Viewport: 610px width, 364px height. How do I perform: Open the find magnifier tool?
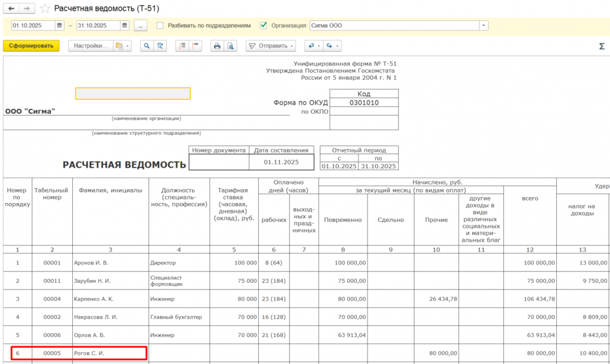tap(147, 46)
